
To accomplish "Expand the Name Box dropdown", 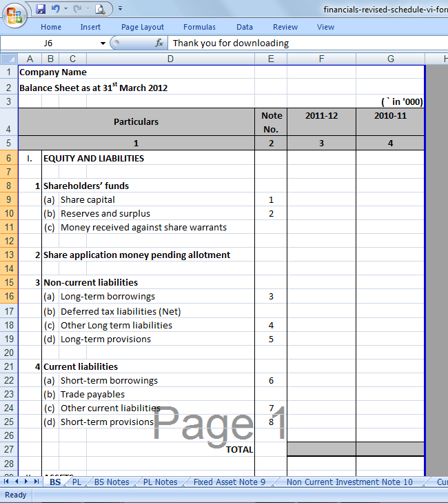I will click(103, 43).
